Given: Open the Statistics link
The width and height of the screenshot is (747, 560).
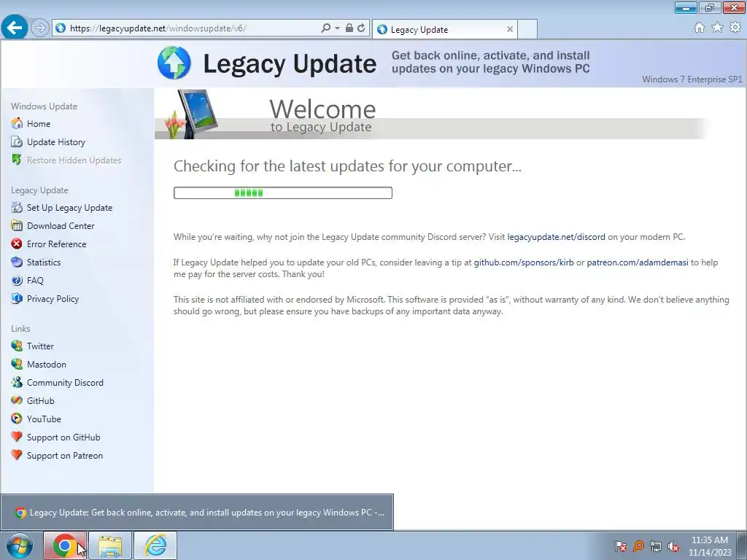Looking at the screenshot, I should click(44, 262).
